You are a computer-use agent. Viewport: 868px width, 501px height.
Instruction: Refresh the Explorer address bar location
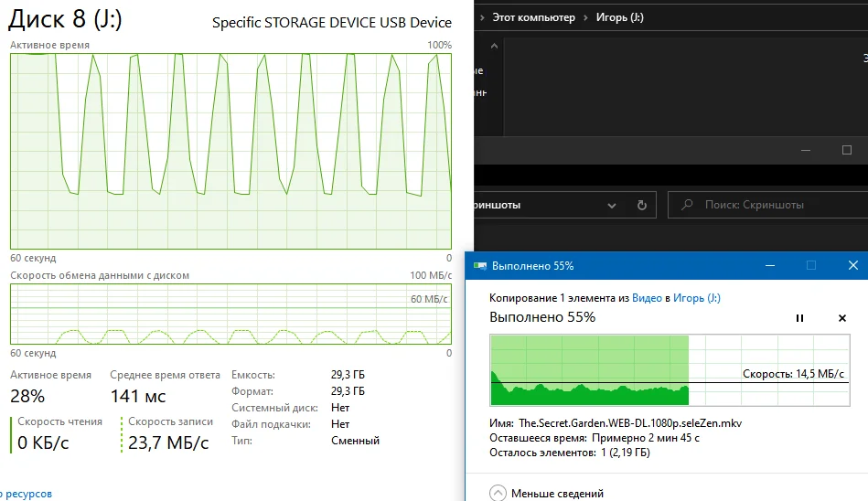click(x=641, y=205)
